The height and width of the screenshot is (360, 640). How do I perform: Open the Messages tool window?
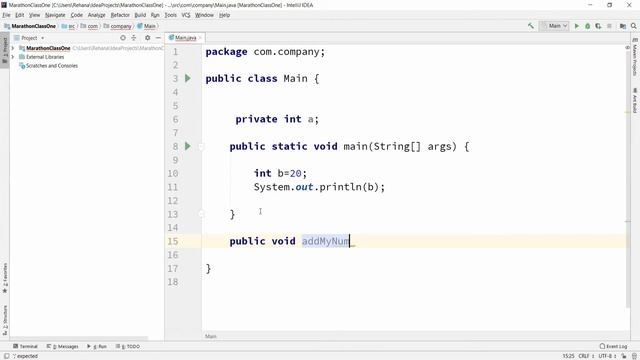(x=62, y=346)
